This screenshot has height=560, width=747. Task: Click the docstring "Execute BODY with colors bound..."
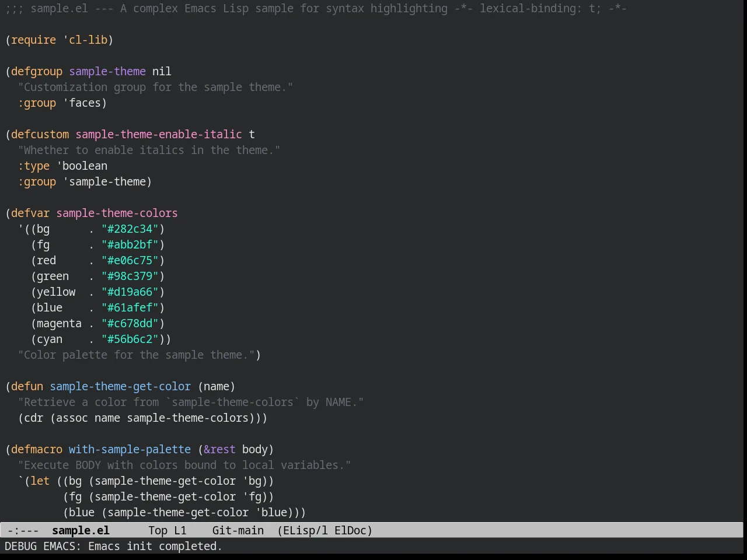184,465
